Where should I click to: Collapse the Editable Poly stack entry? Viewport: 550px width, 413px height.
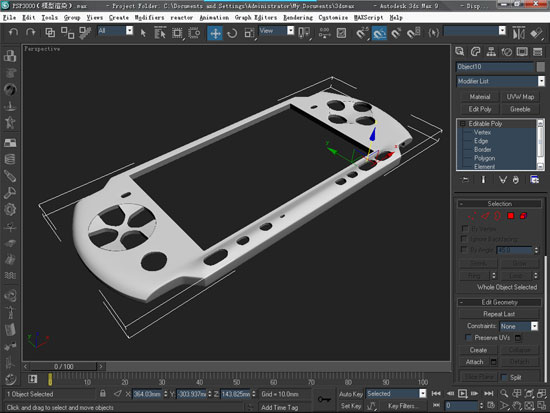tap(462, 124)
